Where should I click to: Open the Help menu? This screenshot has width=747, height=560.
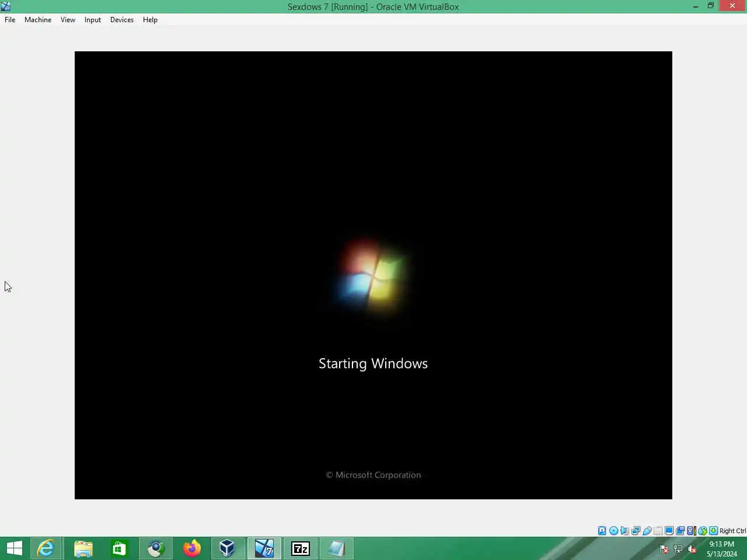pos(150,19)
